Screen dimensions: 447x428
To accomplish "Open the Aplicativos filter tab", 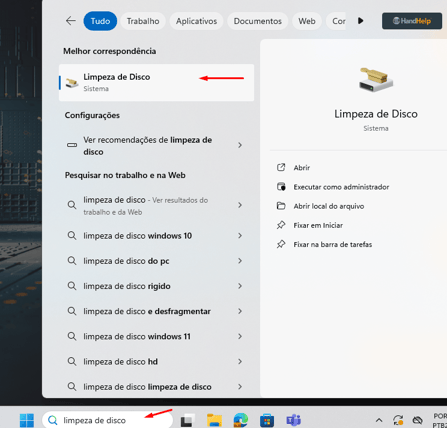I will pyautogui.click(x=196, y=21).
